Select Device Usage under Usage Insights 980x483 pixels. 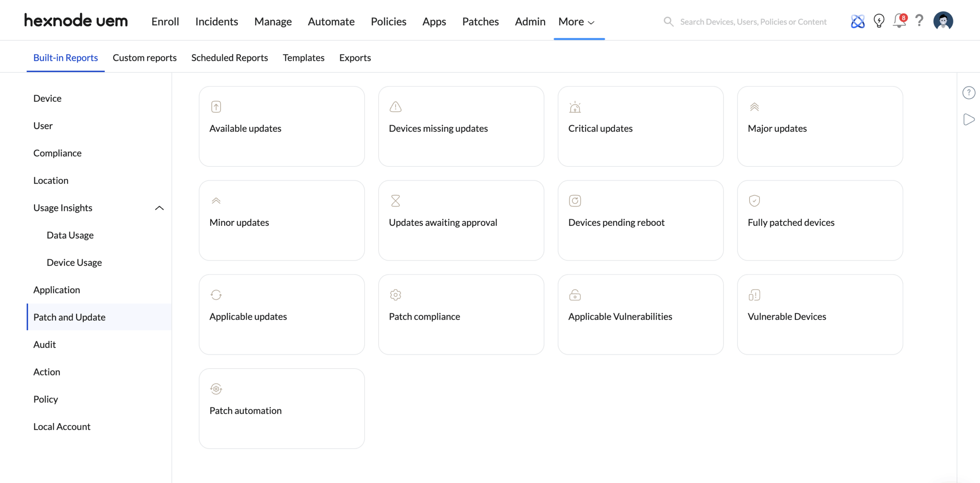tap(74, 262)
